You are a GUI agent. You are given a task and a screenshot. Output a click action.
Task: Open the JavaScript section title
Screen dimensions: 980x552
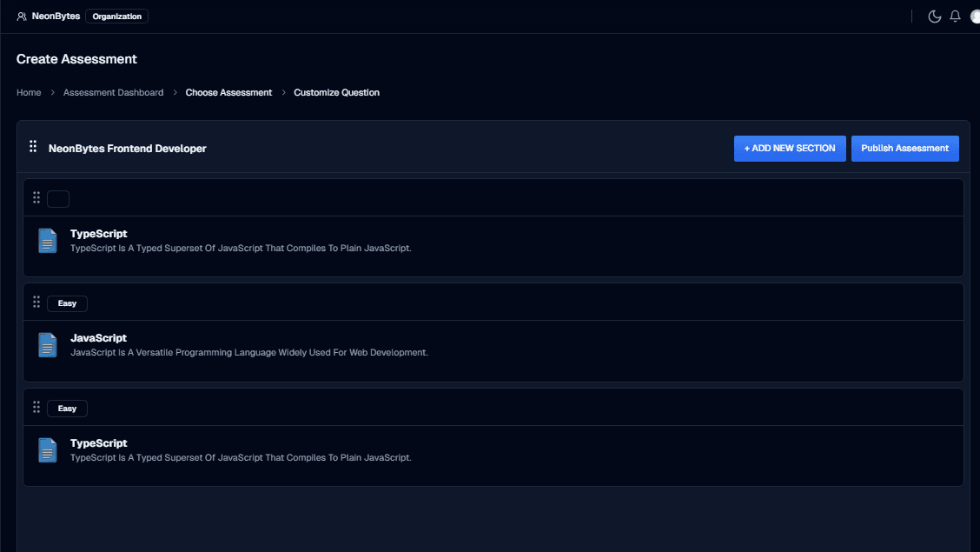tap(99, 337)
